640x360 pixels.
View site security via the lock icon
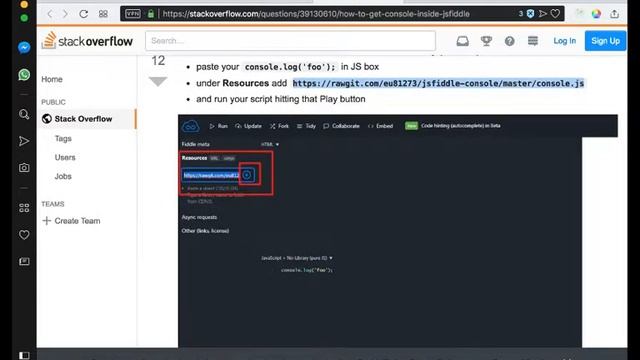[x=151, y=13]
